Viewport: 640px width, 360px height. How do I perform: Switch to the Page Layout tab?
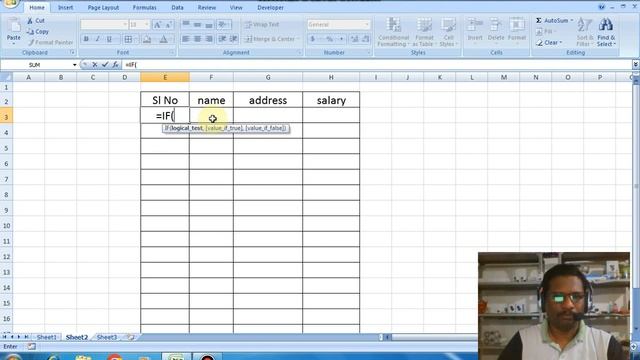[x=103, y=7]
